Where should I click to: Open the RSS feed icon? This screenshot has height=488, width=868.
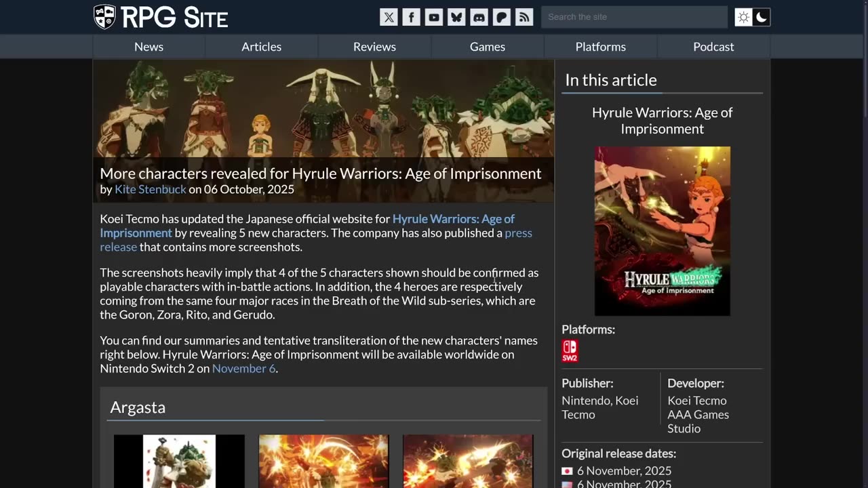[524, 17]
